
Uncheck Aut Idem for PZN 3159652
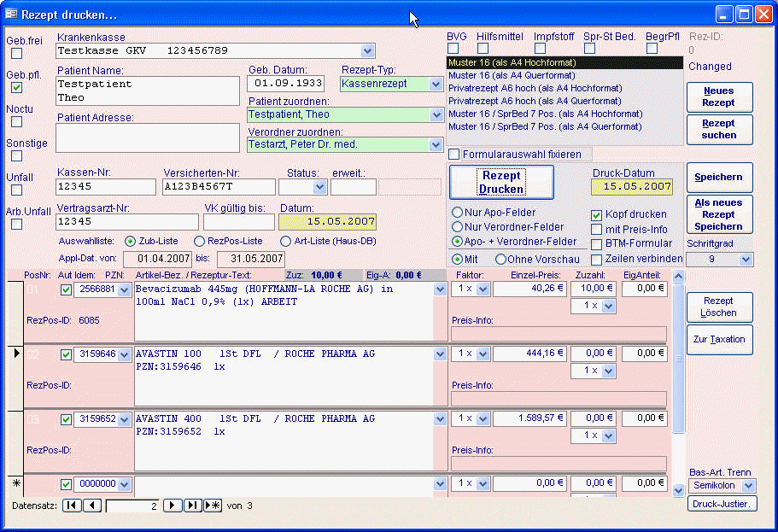click(66, 420)
